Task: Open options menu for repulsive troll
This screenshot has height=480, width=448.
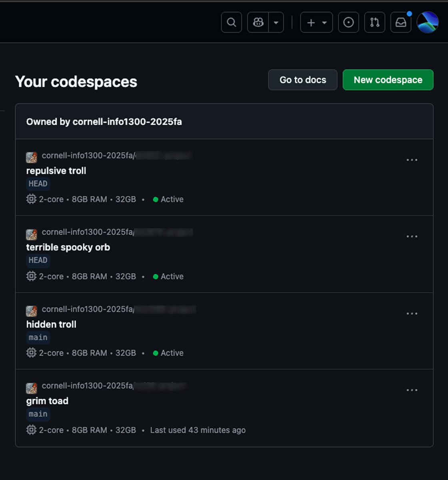Action: click(x=412, y=160)
